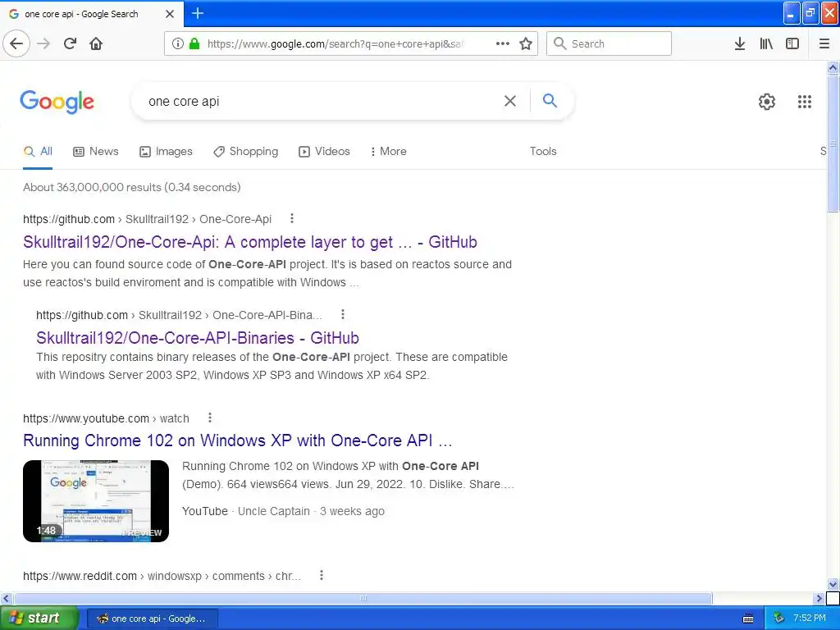Click the horizontal scrollbar right arrow
Image resolution: width=840 pixels, height=630 pixels.
(819, 598)
